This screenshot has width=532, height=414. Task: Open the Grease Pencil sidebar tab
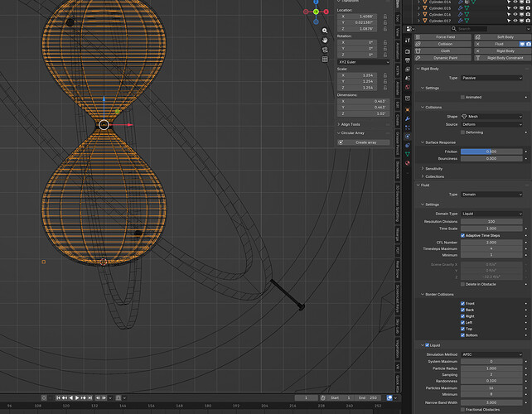[398, 144]
